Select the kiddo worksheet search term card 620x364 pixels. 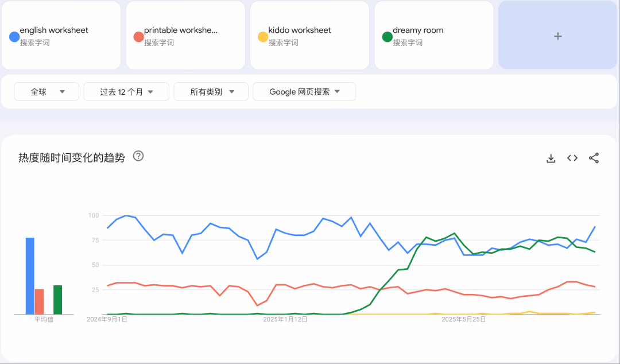[309, 36]
